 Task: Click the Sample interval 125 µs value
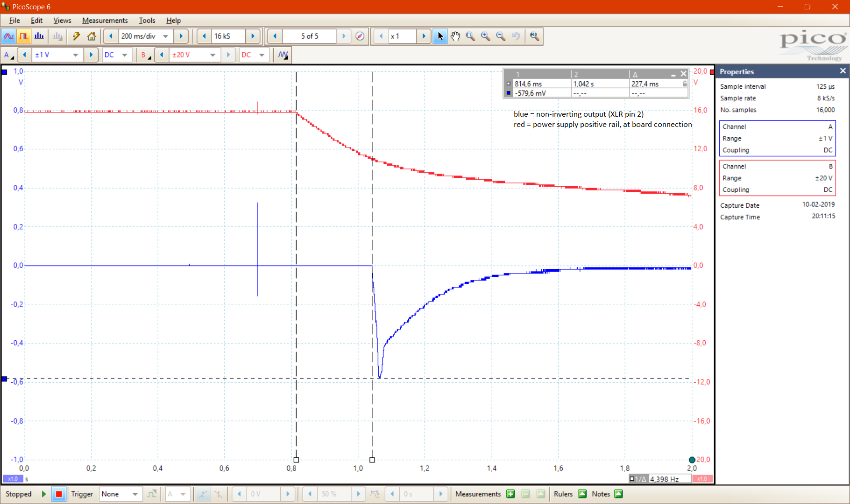point(825,86)
